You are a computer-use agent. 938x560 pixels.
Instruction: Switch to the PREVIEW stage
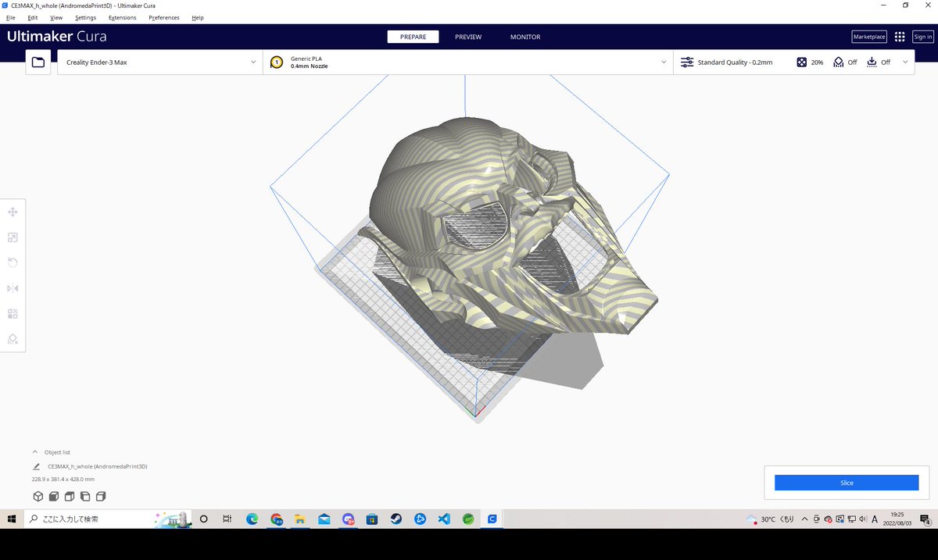pyautogui.click(x=468, y=37)
